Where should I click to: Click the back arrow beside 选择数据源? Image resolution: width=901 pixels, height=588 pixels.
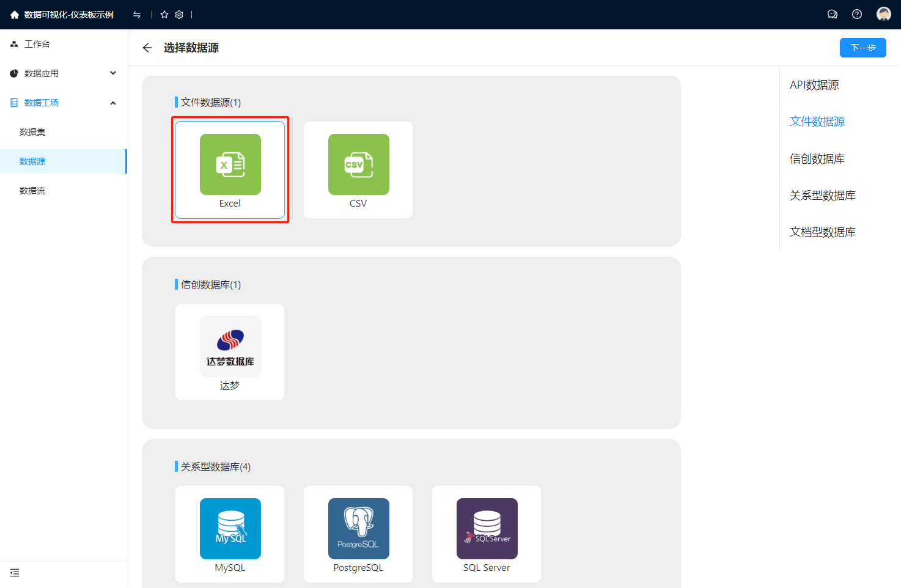pos(147,48)
